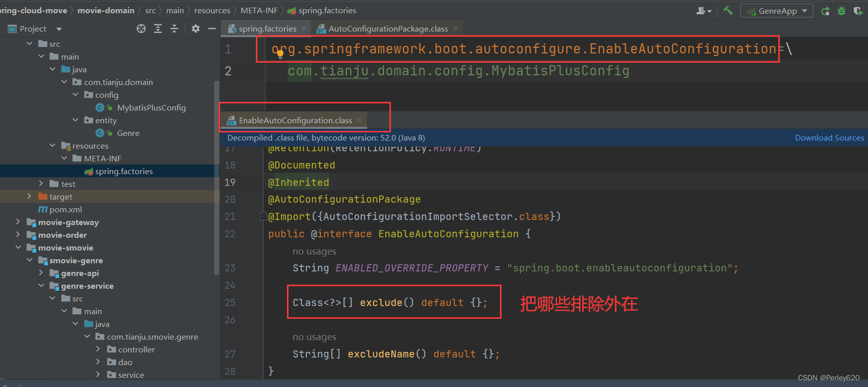This screenshot has width=868, height=387.
Task: Click the @AutoConfigurationPackage annotation
Action: tap(345, 199)
